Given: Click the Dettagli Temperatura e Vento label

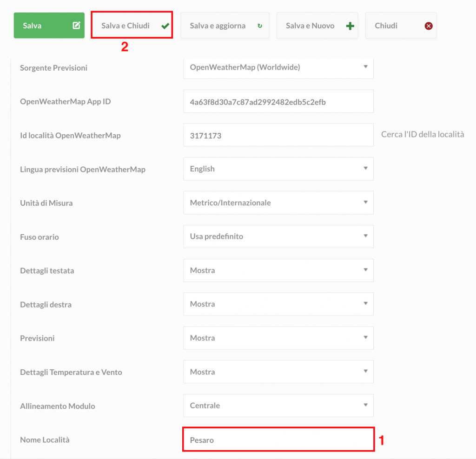Looking at the screenshot, I should 71,372.
